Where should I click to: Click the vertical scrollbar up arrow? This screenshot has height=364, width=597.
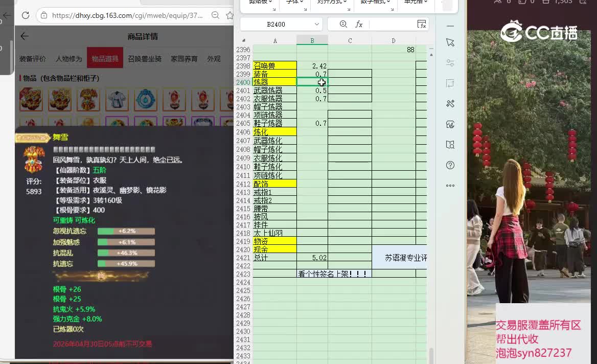(x=431, y=55)
